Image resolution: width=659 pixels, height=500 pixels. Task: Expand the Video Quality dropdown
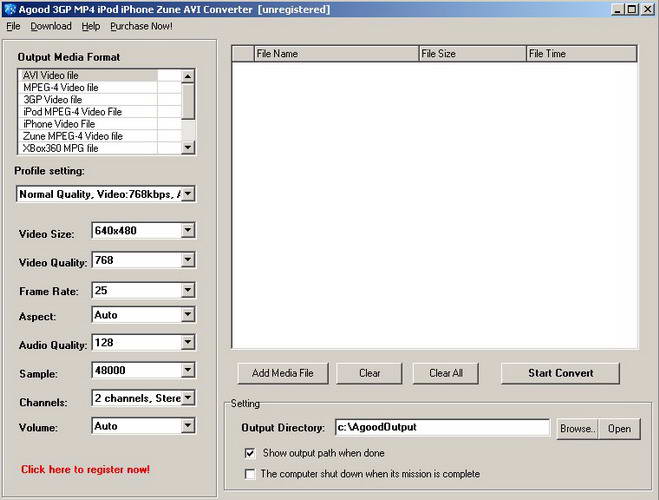coord(188,260)
